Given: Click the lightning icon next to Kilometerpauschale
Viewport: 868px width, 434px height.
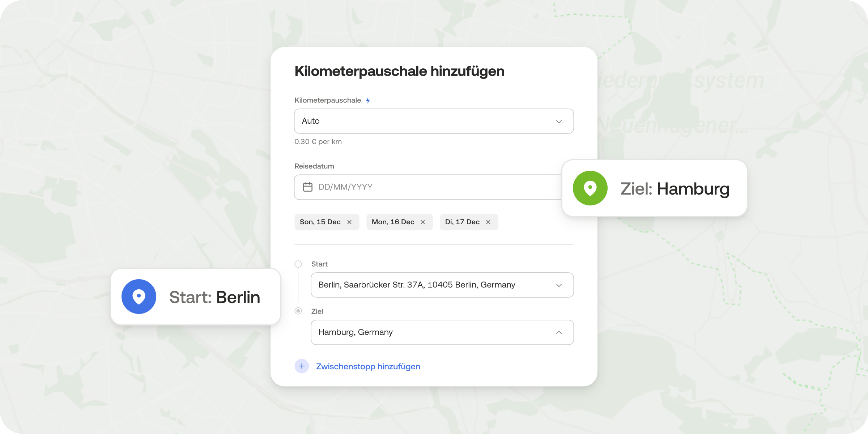Looking at the screenshot, I should pyautogui.click(x=368, y=100).
